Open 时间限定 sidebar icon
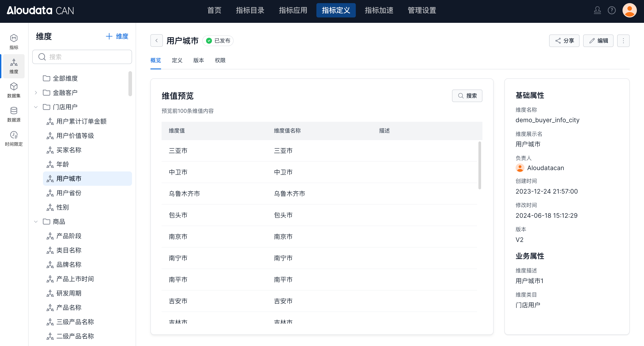The image size is (644, 346). point(14,139)
